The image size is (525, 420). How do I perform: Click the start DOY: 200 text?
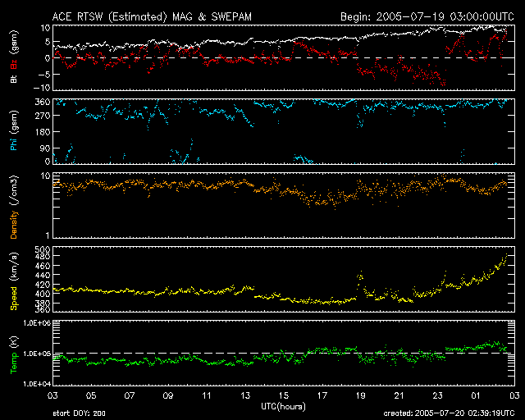[77, 413]
